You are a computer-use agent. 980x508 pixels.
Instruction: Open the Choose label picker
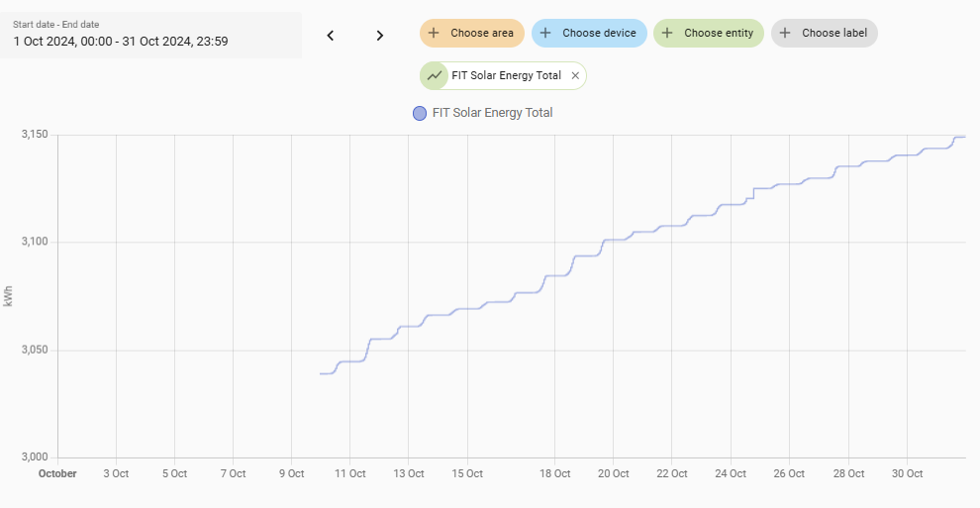834,33
